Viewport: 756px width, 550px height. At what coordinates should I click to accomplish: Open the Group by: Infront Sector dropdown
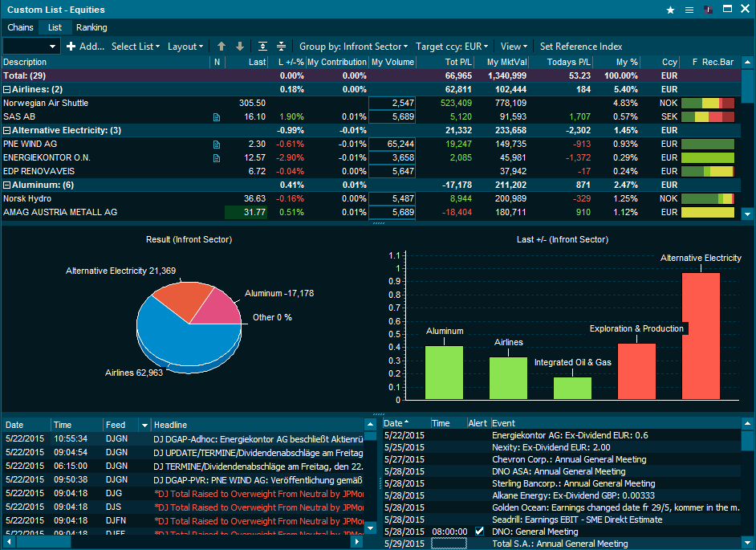353,47
